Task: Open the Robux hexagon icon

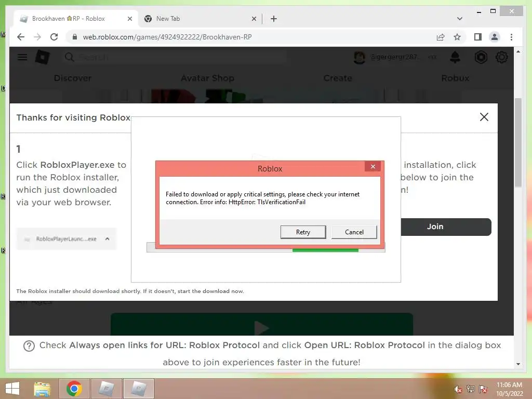Action: (481, 57)
